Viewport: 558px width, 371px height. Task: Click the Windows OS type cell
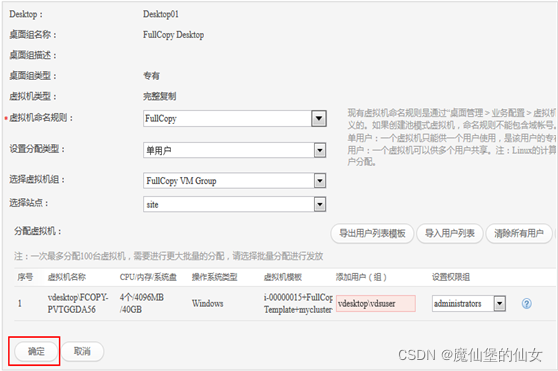coord(207,303)
